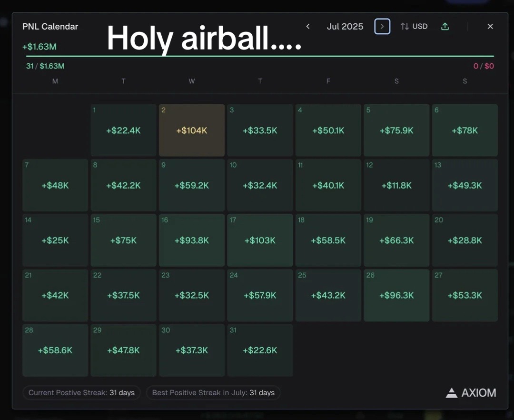This screenshot has width=514, height=420.
Task: Click day 24 with +$57.9K
Action: click(260, 295)
